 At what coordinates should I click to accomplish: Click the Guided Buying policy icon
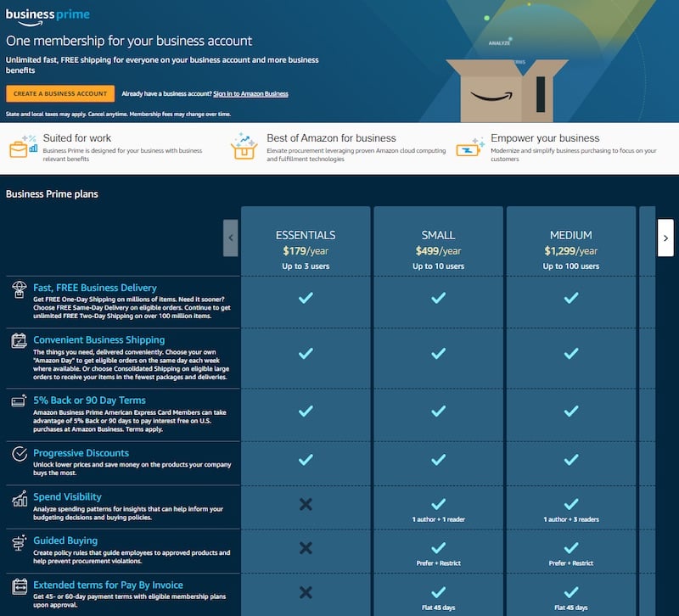click(18, 544)
